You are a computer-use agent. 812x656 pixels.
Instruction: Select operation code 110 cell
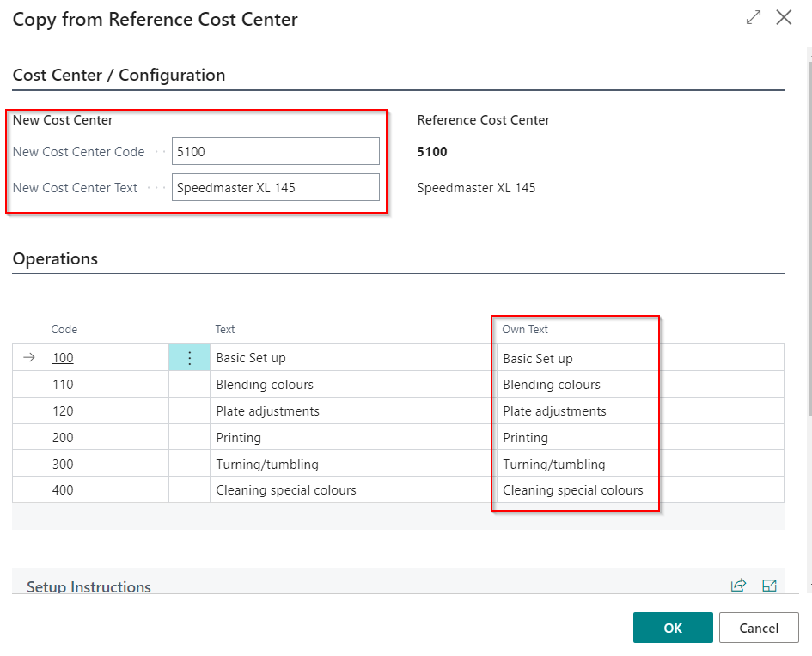coord(107,385)
